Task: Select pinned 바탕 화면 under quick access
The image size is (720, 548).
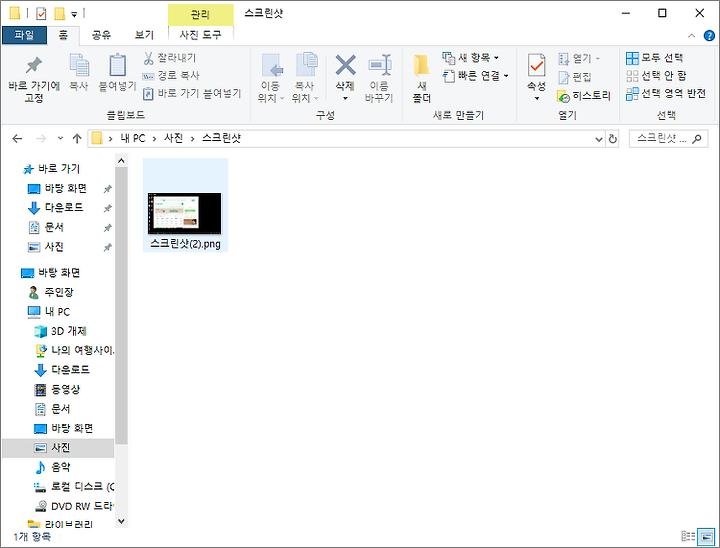Action: click(x=57, y=188)
